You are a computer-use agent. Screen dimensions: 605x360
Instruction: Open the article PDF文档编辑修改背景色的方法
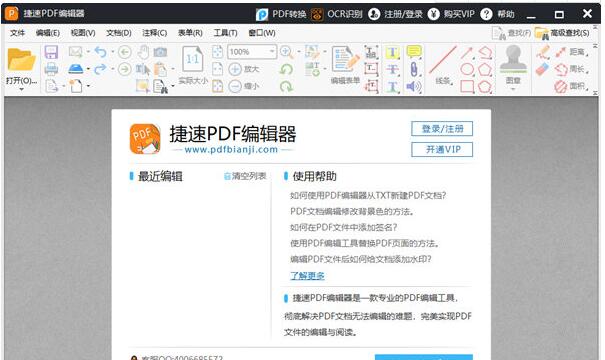352,211
